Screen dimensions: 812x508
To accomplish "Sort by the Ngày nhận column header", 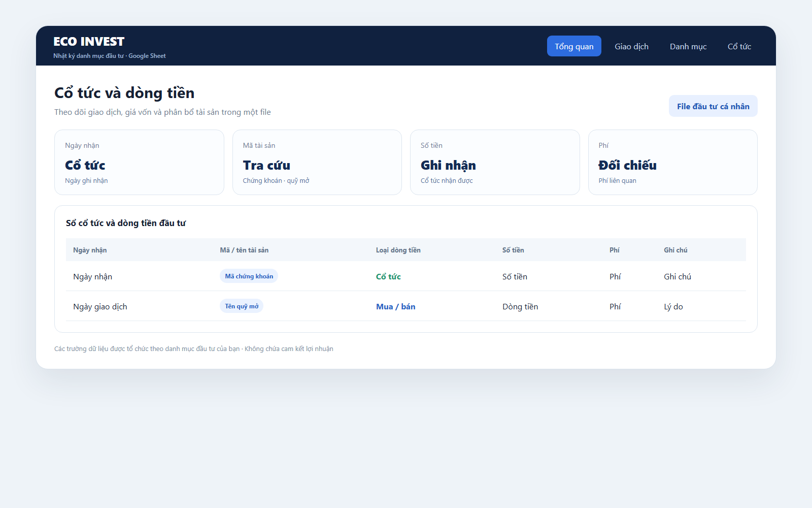I will coord(90,250).
